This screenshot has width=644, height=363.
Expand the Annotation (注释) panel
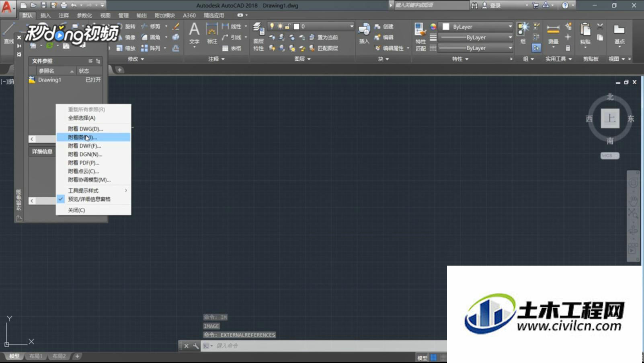[x=216, y=59]
